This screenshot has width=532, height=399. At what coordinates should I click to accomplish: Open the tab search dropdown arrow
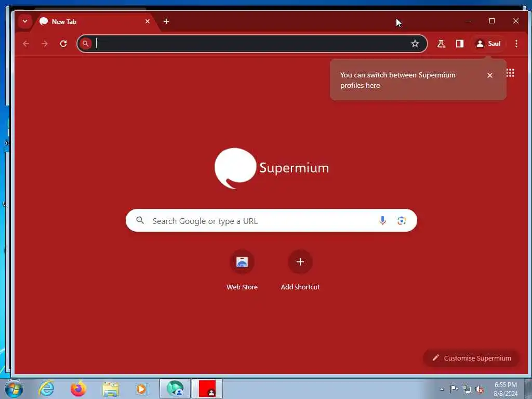[25, 21]
